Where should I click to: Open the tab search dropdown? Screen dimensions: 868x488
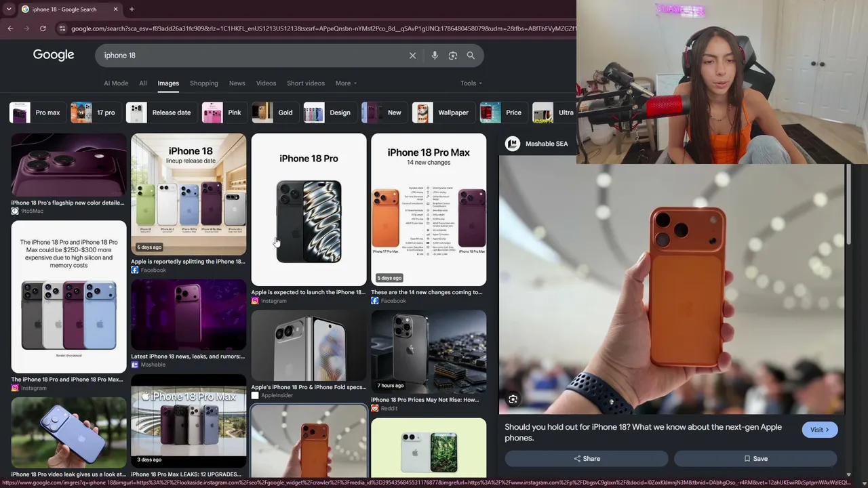click(x=9, y=9)
